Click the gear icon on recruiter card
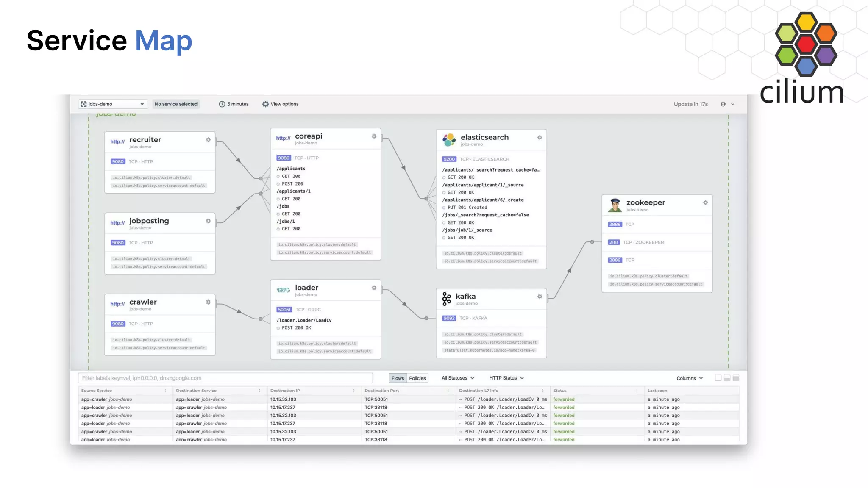868x488 pixels. [208, 140]
